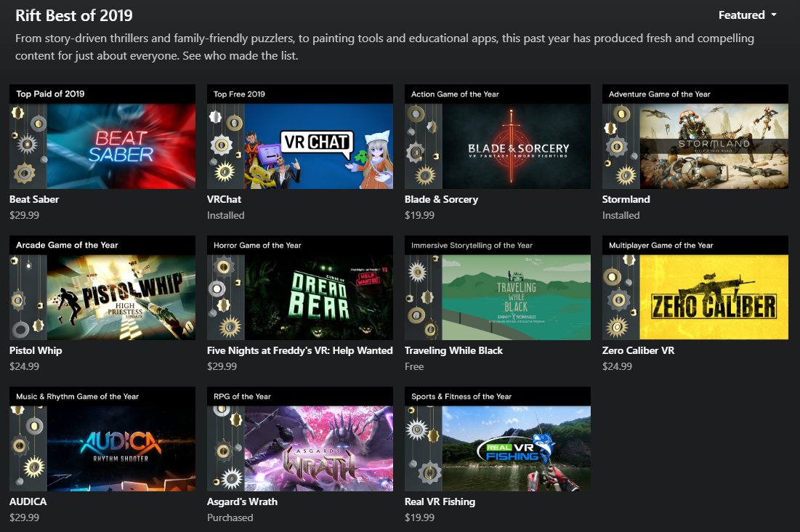
Task: Click Adventure Game of the Year header
Action: pos(659,94)
